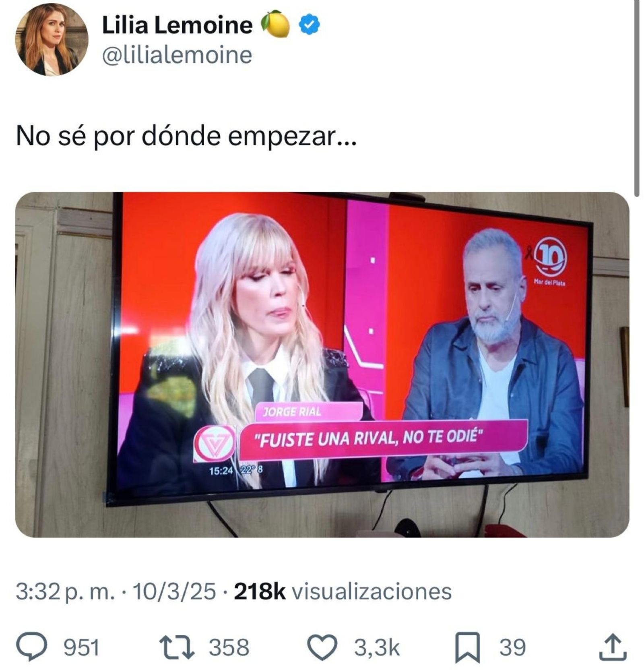Open the Lilia Lemoine display name

pos(177,25)
